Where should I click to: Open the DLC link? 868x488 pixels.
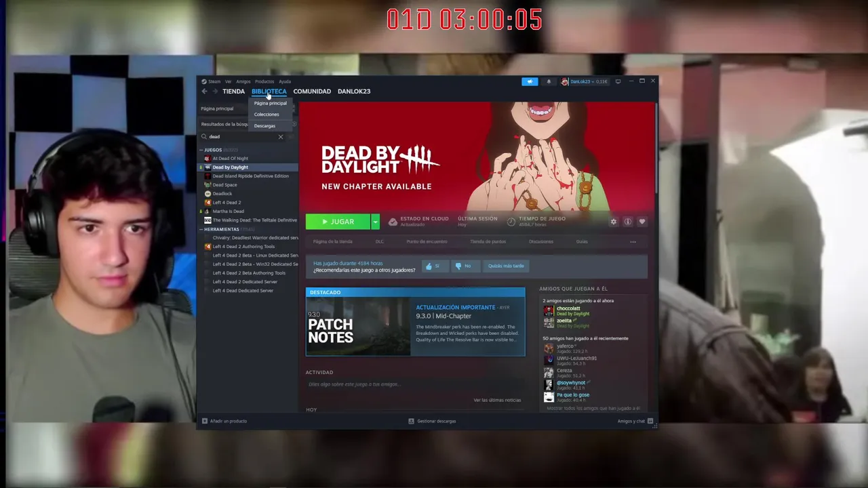[x=380, y=241]
